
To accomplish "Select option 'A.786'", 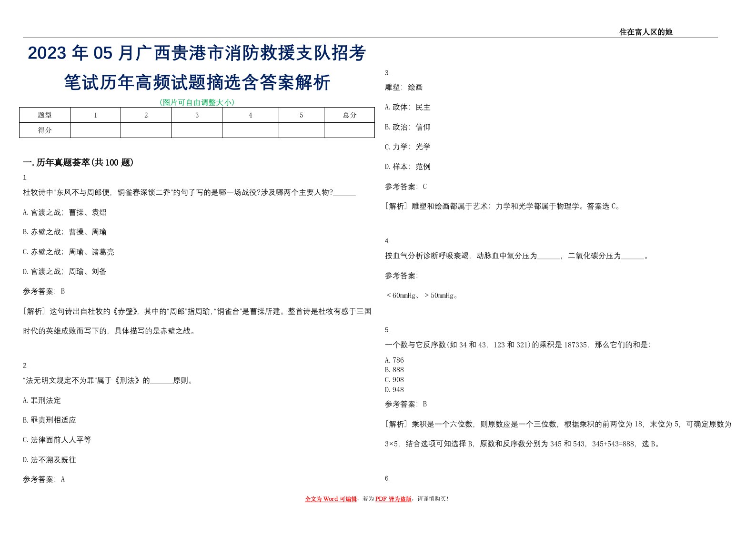I will tap(394, 360).
